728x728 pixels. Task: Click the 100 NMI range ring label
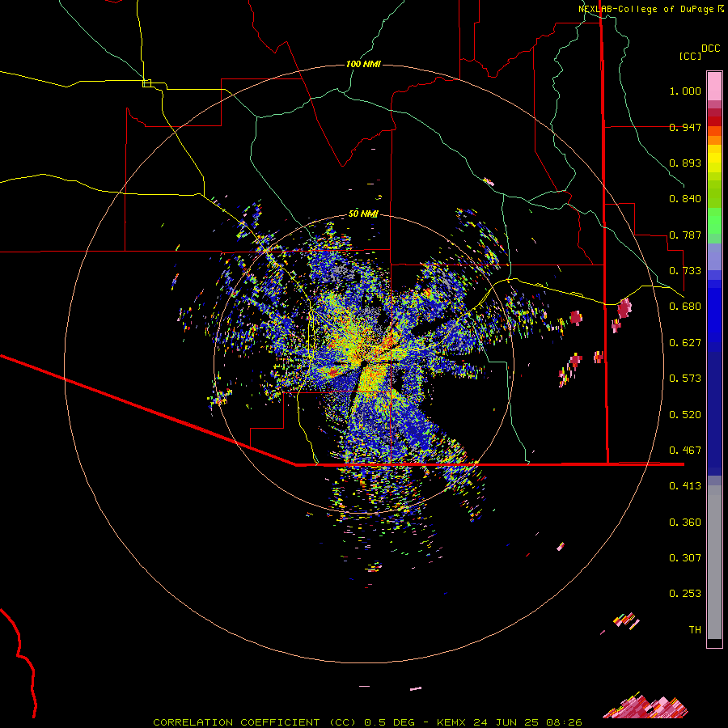click(363, 64)
